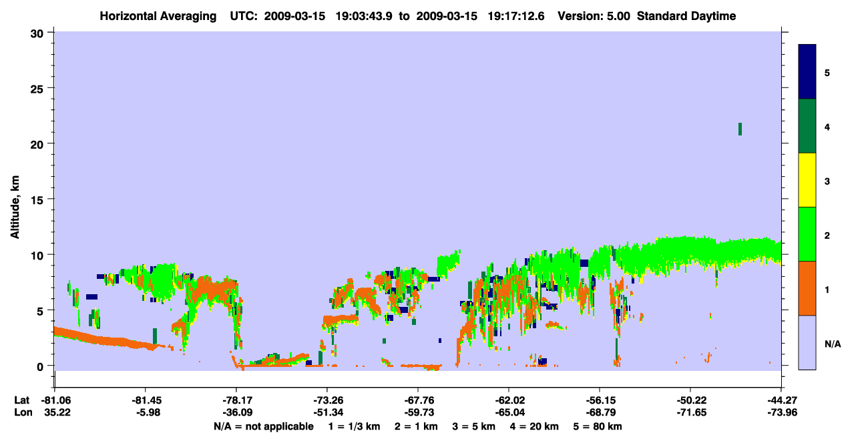Click the 'Lon' row label
Screen dimensions: 868x445
[23, 413]
